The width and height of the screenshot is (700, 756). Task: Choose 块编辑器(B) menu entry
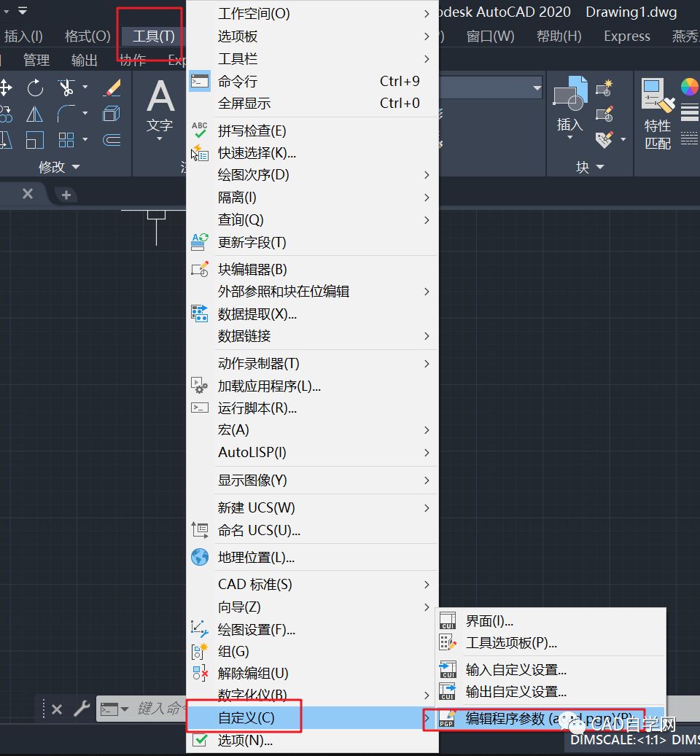(x=312, y=269)
